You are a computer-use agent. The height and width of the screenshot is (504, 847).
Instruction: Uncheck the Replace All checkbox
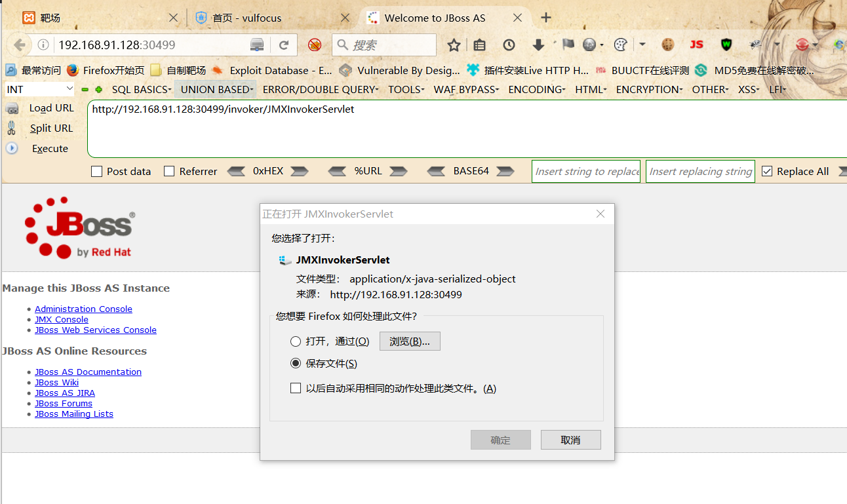767,172
